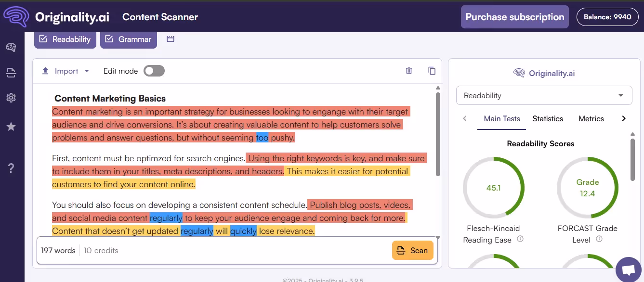
Task: Click the text editor scrollbar thumb
Action: (437, 134)
